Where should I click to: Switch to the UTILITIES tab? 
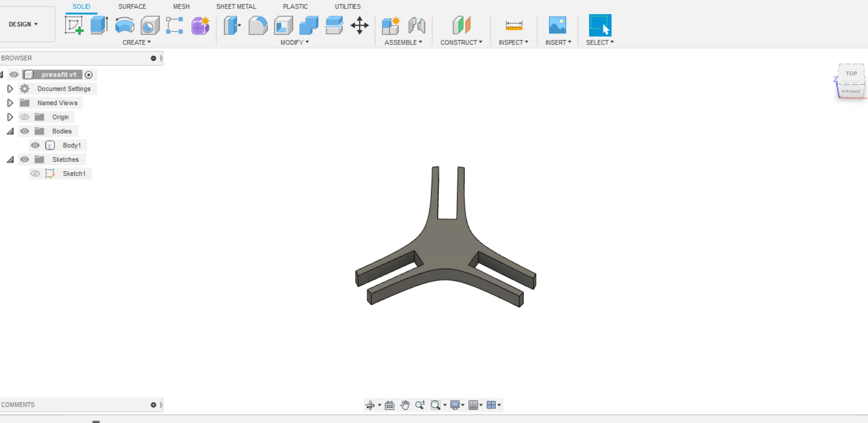348,7
